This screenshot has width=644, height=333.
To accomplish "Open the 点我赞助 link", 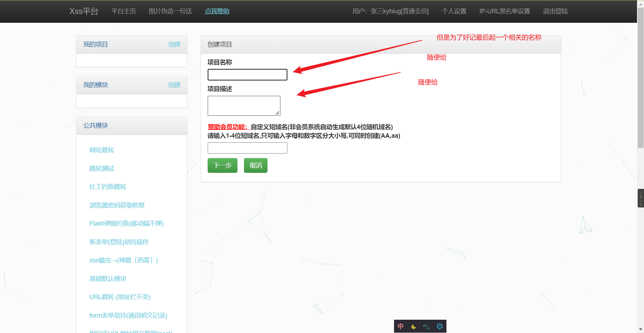I will click(x=217, y=11).
